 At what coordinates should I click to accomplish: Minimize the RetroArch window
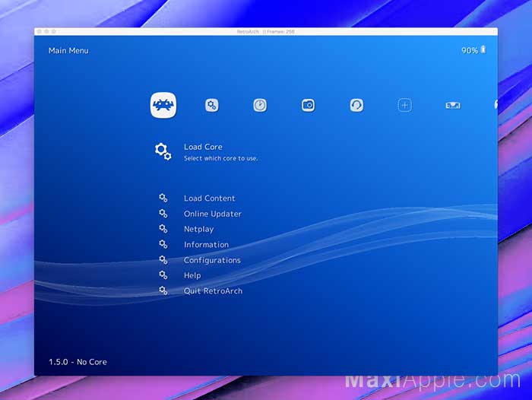pos(46,32)
